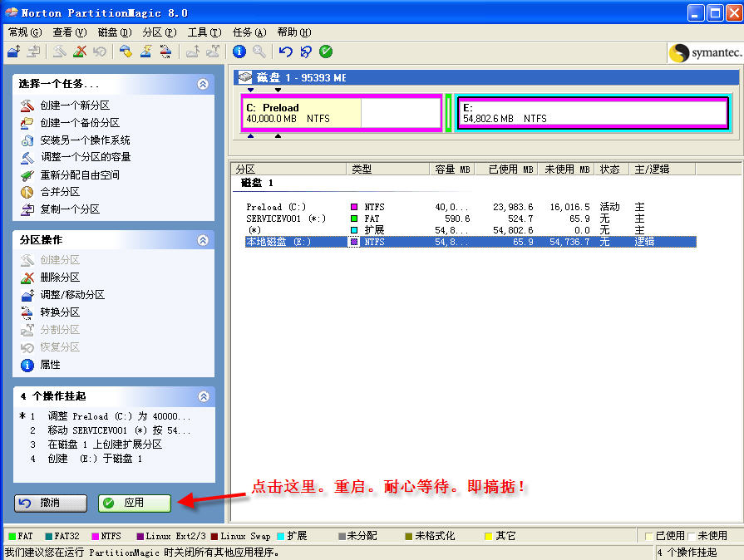Viewport: 744px width, 560px height.
Task: Click the resize/move partition toolbar icon
Action: click(x=14, y=52)
